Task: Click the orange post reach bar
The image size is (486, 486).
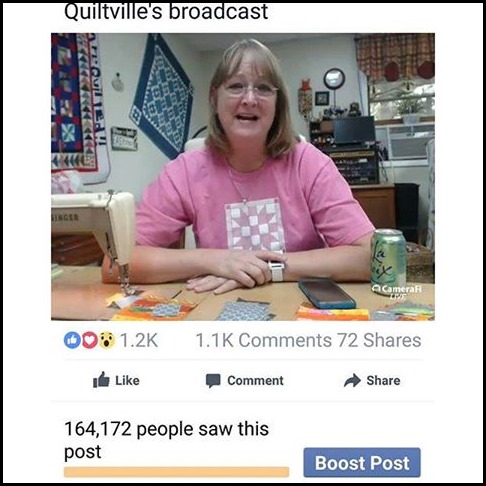Action: coord(176,472)
